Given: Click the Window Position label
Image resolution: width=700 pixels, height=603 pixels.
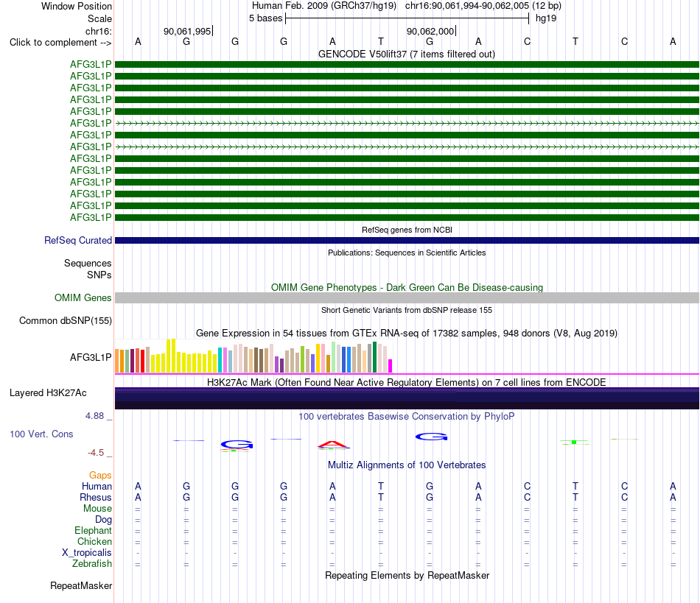Looking at the screenshot, I should coord(77,6).
